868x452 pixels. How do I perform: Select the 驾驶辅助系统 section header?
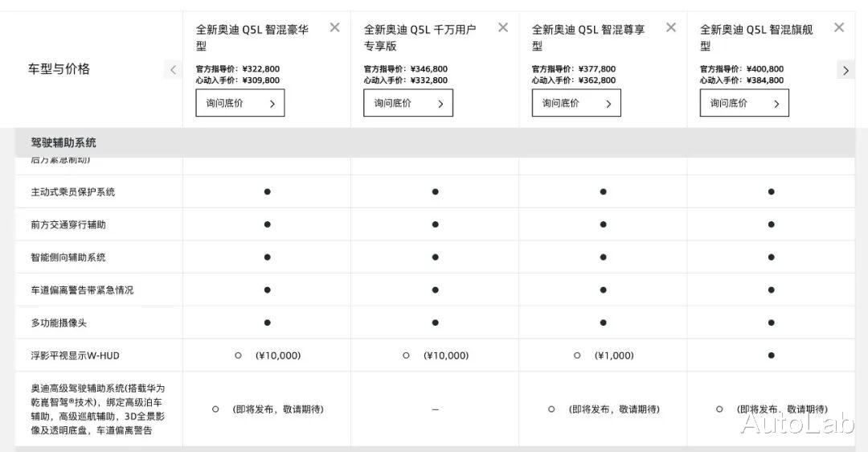pyautogui.click(x=435, y=143)
